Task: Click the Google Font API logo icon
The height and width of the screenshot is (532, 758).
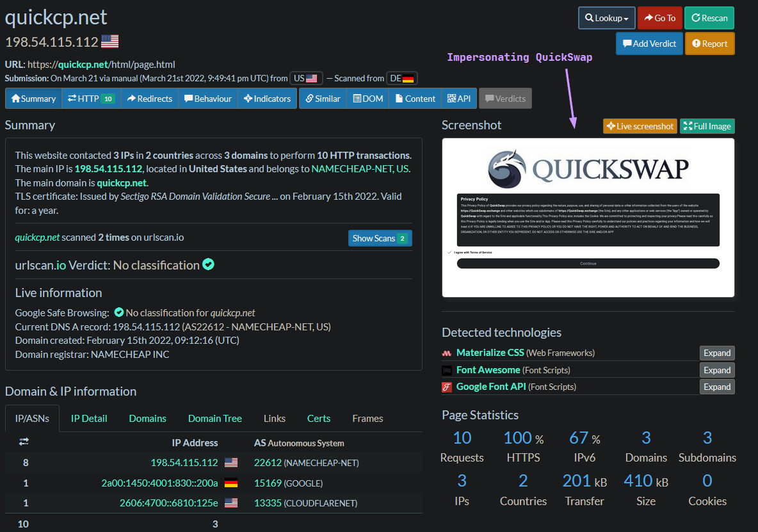Action: (447, 387)
